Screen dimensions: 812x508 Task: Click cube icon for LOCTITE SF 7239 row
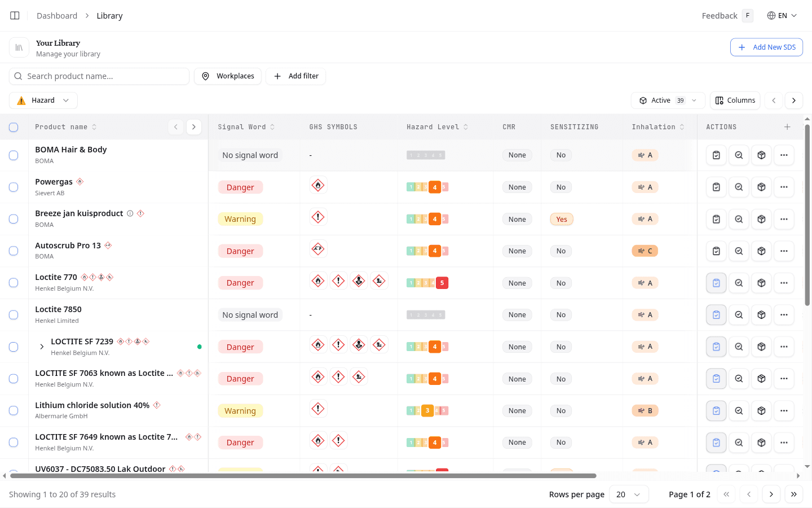point(761,347)
